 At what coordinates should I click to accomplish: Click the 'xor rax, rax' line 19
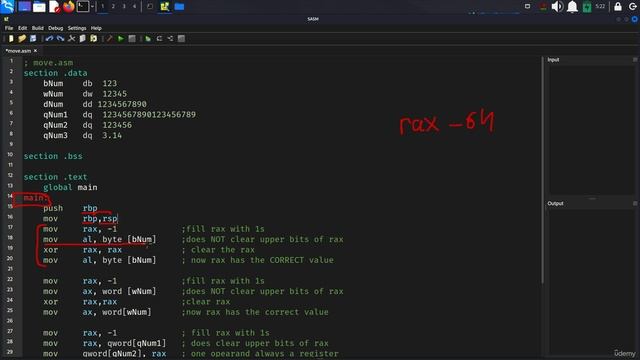pyautogui.click(x=82, y=250)
